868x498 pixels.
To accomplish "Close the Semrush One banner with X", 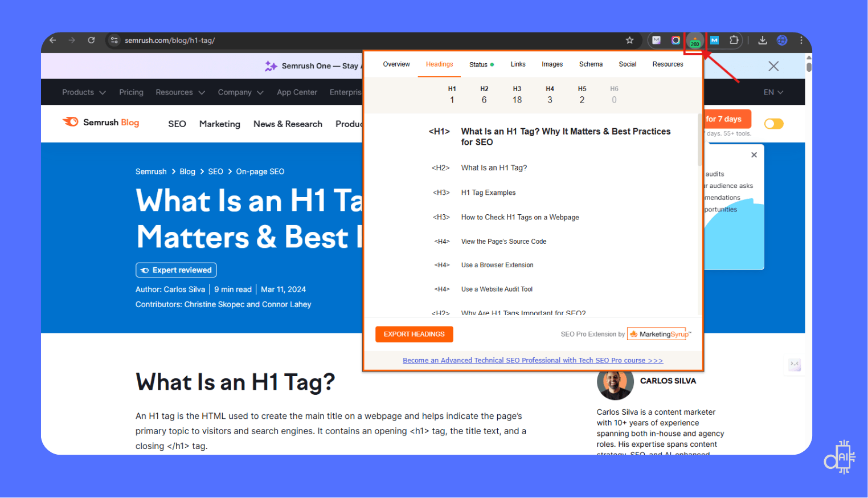I will (773, 66).
